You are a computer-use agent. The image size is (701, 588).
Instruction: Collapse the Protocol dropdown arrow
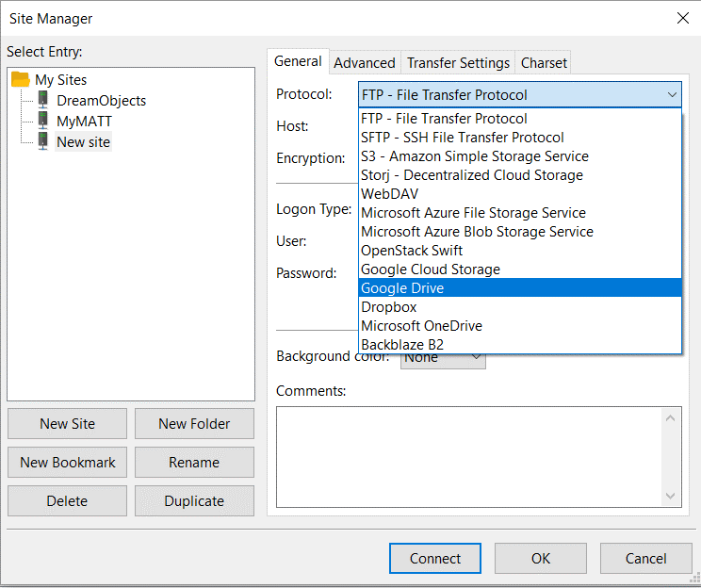pos(671,95)
